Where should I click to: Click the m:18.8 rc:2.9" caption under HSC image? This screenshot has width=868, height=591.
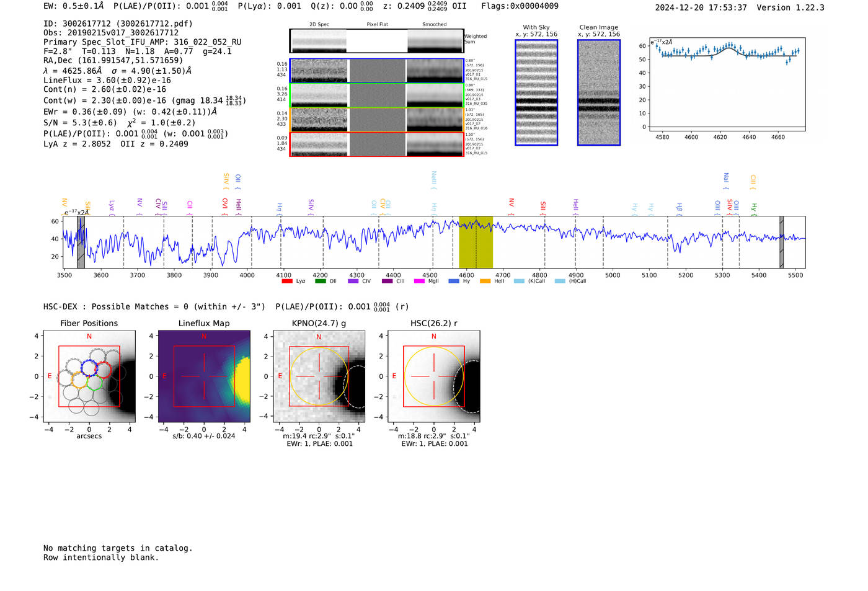434,436
